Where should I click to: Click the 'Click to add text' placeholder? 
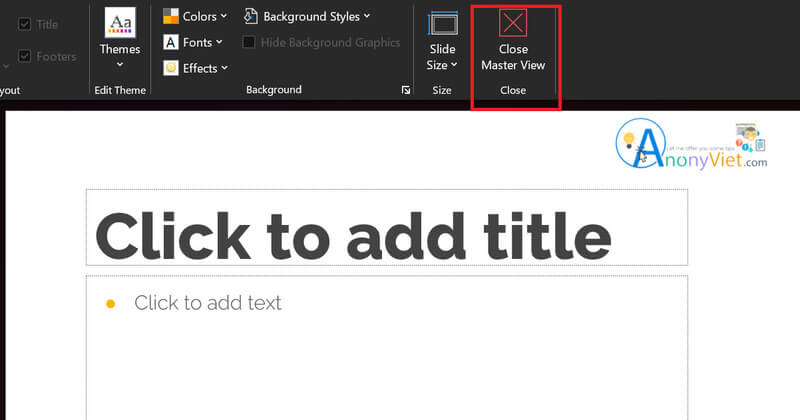click(x=387, y=348)
